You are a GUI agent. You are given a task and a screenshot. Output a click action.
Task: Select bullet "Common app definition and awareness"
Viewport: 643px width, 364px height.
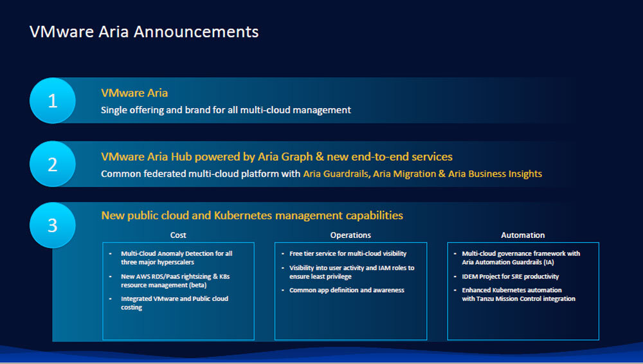pos(347,290)
